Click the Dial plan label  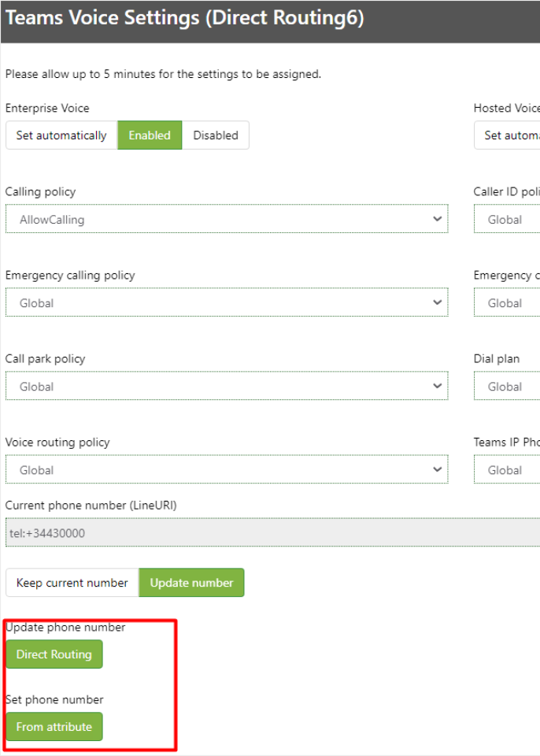tap(497, 359)
